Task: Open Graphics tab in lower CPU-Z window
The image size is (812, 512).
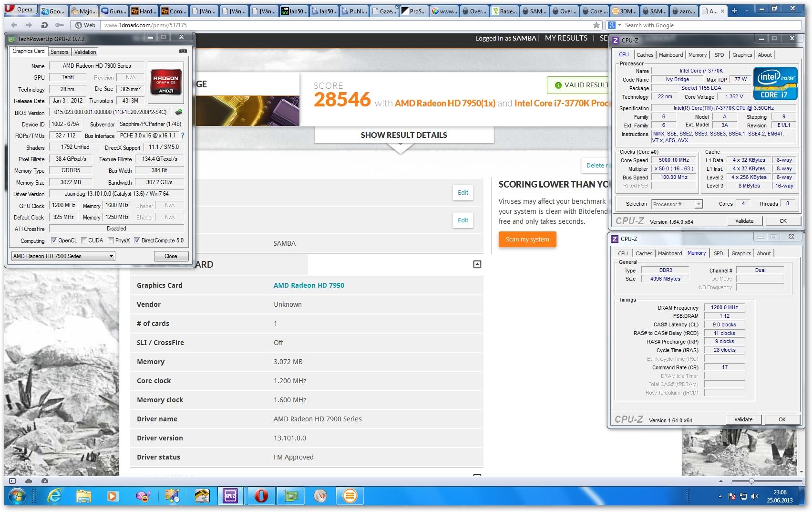Action: click(741, 253)
